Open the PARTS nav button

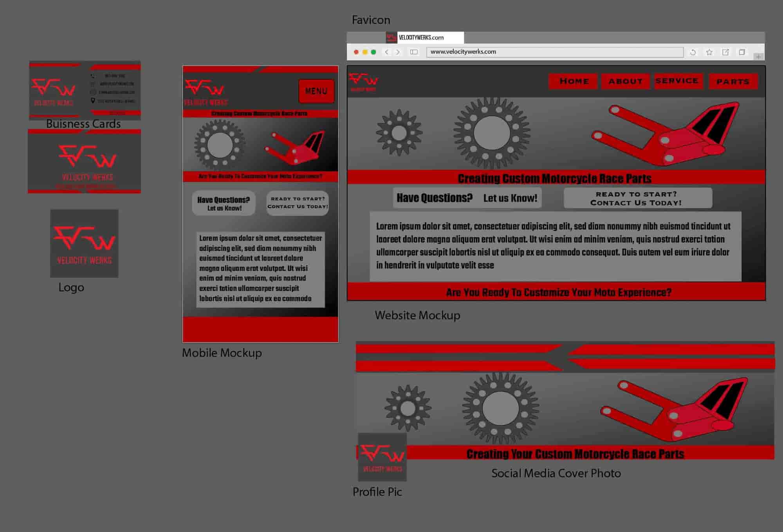click(733, 81)
